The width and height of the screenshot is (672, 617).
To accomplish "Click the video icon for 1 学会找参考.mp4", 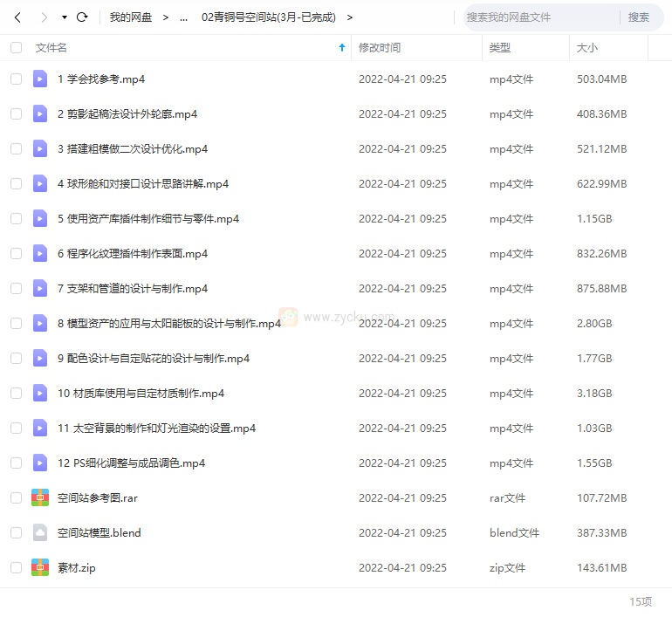I will click(x=40, y=79).
